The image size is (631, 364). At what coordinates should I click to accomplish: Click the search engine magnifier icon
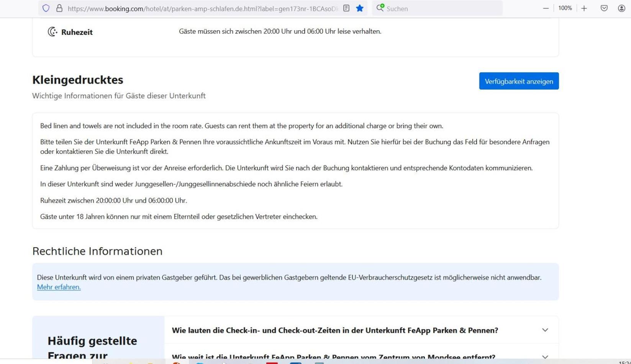click(x=380, y=8)
